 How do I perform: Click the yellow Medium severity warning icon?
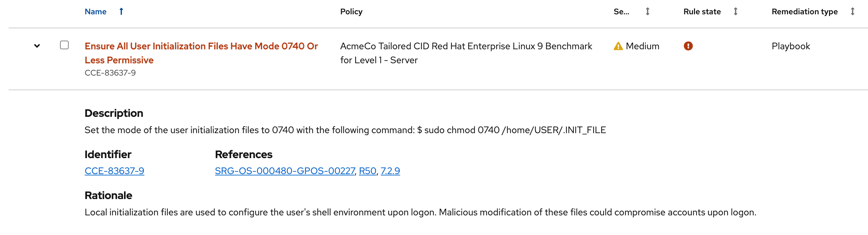(618, 46)
